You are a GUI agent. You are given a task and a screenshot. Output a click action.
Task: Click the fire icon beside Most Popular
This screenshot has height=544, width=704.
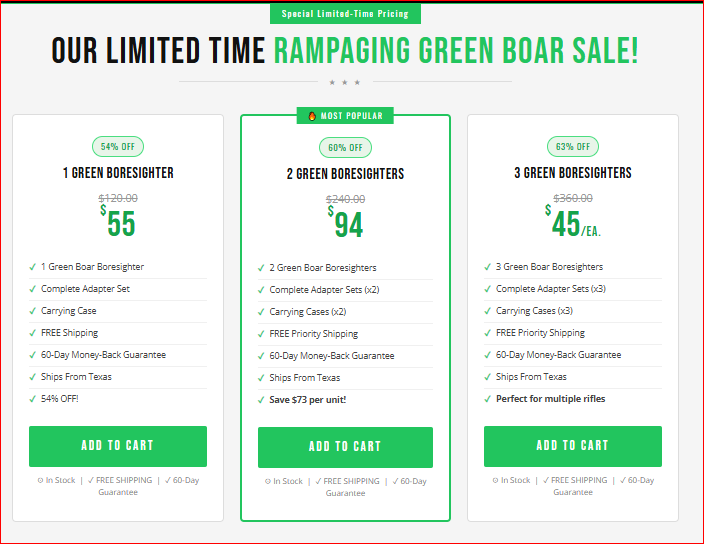312,116
